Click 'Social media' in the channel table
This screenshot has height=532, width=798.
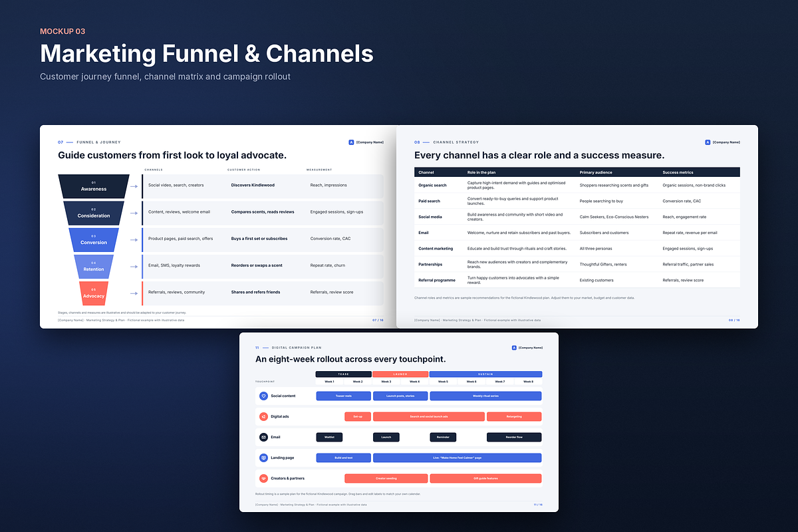point(430,217)
